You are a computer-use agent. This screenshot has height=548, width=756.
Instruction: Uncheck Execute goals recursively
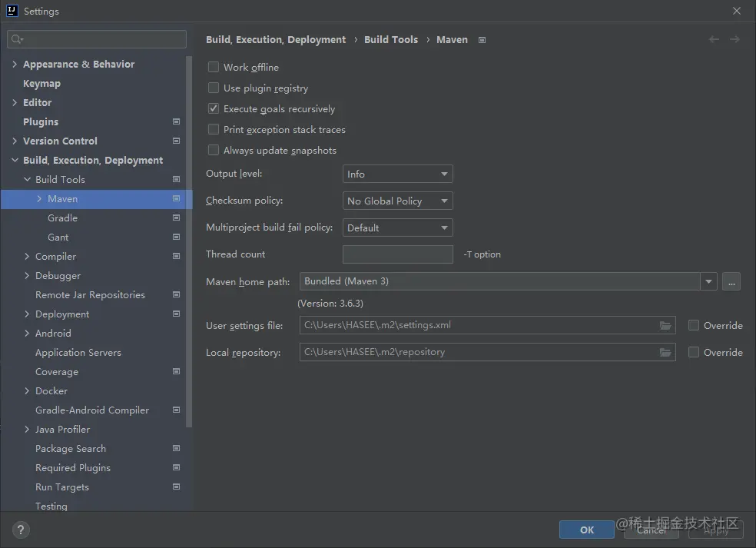[x=213, y=108]
